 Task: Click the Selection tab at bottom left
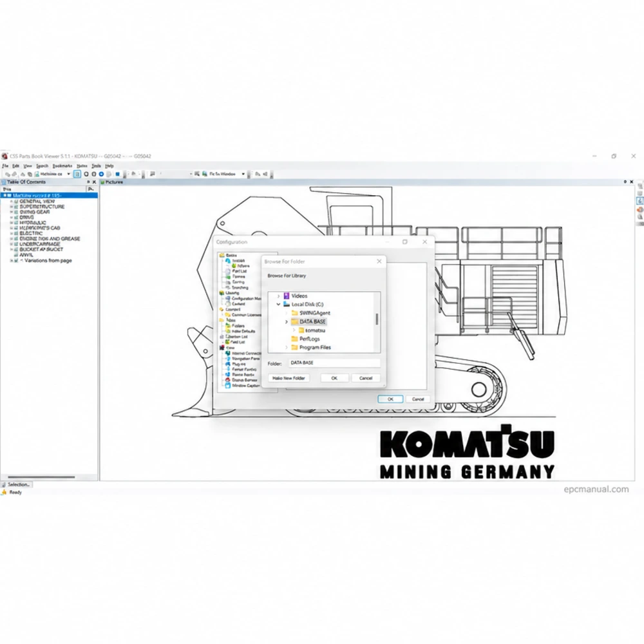pyautogui.click(x=17, y=485)
